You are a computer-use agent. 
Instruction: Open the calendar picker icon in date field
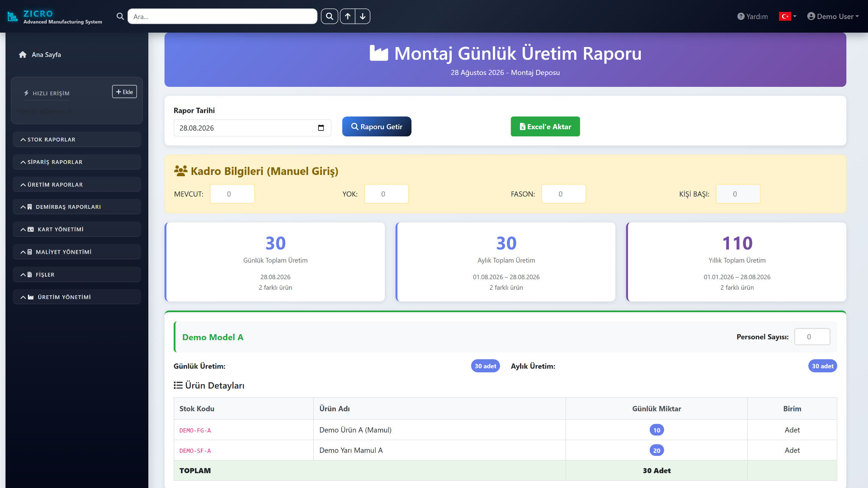coord(321,128)
